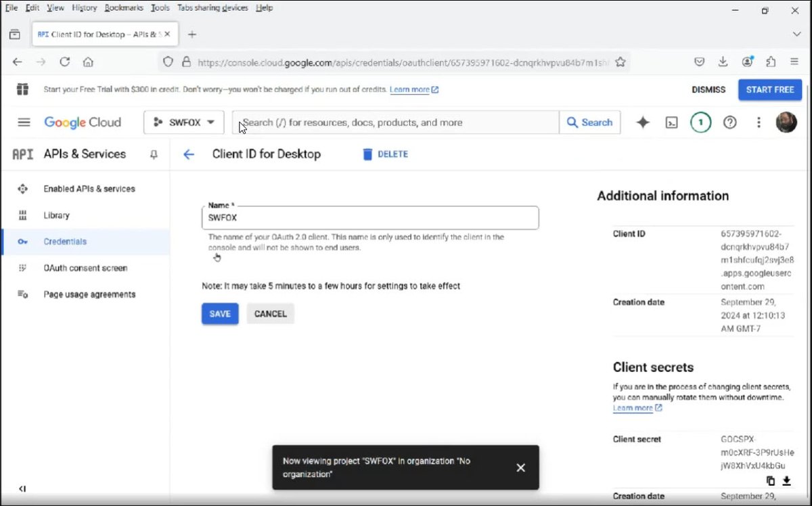Click the account profile avatar
This screenshot has width=812, height=506.
(786, 122)
